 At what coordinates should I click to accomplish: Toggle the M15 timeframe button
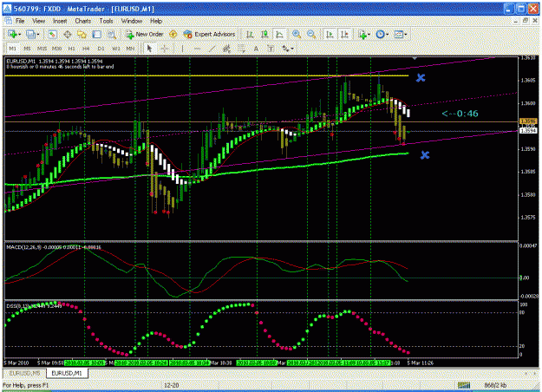coord(42,49)
